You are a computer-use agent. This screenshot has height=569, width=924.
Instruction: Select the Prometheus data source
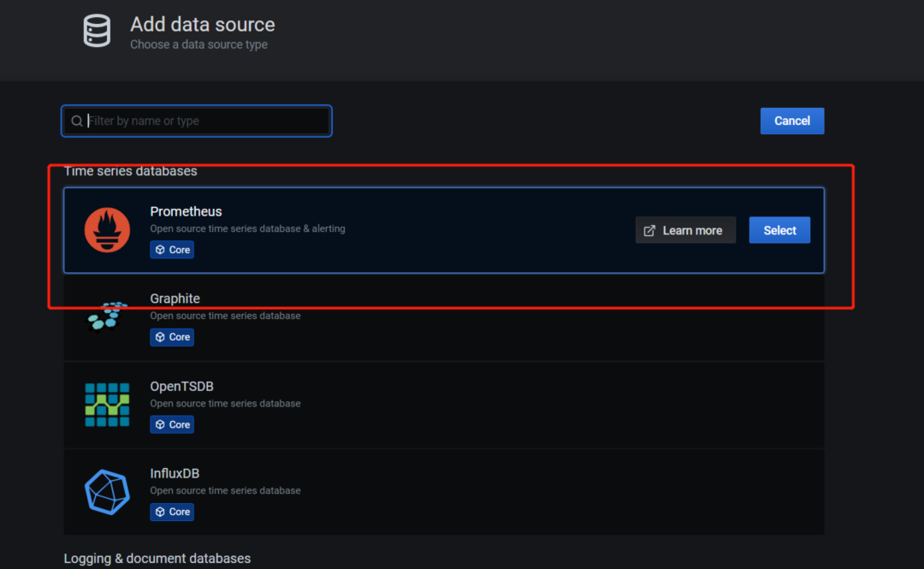(779, 230)
